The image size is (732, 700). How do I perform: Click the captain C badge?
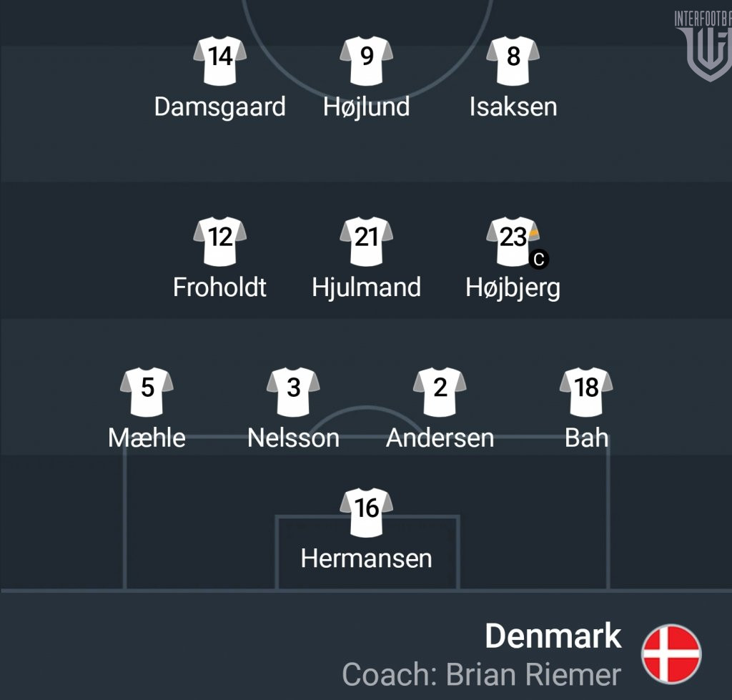point(539,260)
